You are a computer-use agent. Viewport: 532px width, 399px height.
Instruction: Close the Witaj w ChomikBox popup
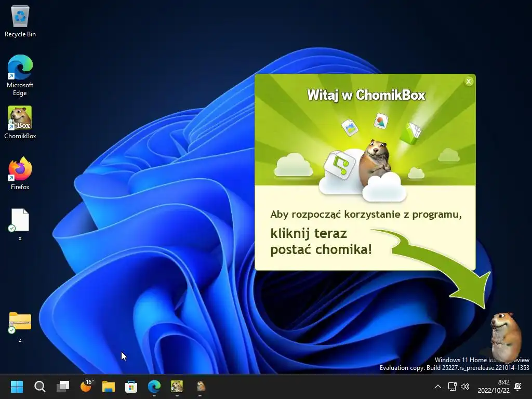point(469,82)
